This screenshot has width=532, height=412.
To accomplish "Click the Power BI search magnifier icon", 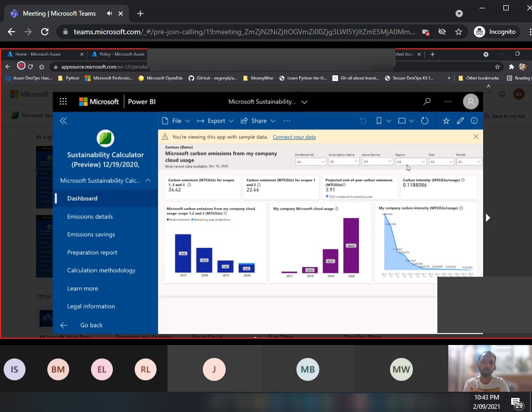I will [427, 101].
